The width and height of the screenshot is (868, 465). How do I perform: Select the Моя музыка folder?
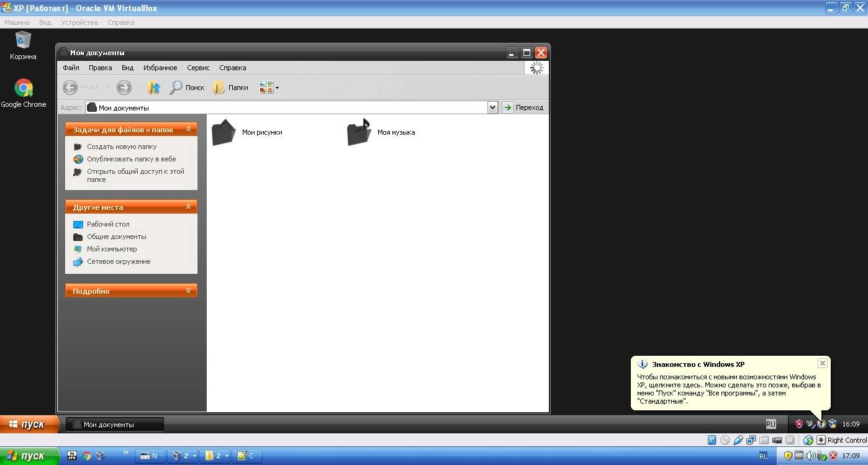coord(381,132)
